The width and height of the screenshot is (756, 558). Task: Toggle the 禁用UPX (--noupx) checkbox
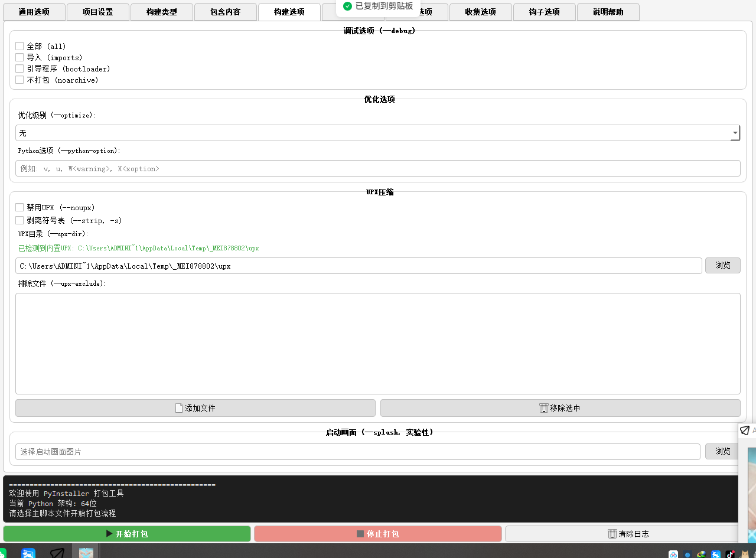pyautogui.click(x=19, y=207)
